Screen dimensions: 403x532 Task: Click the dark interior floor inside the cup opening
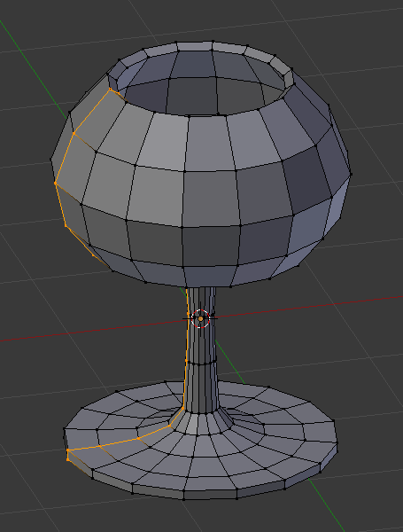click(191, 96)
